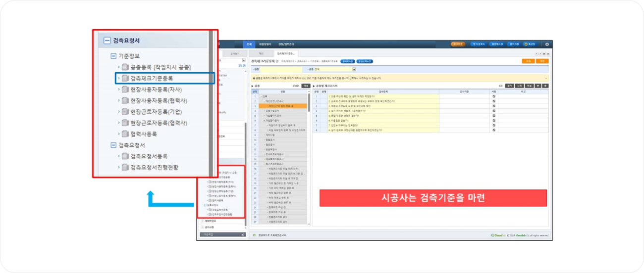Click document icon next to 검측요청서진행현황

coord(125,168)
